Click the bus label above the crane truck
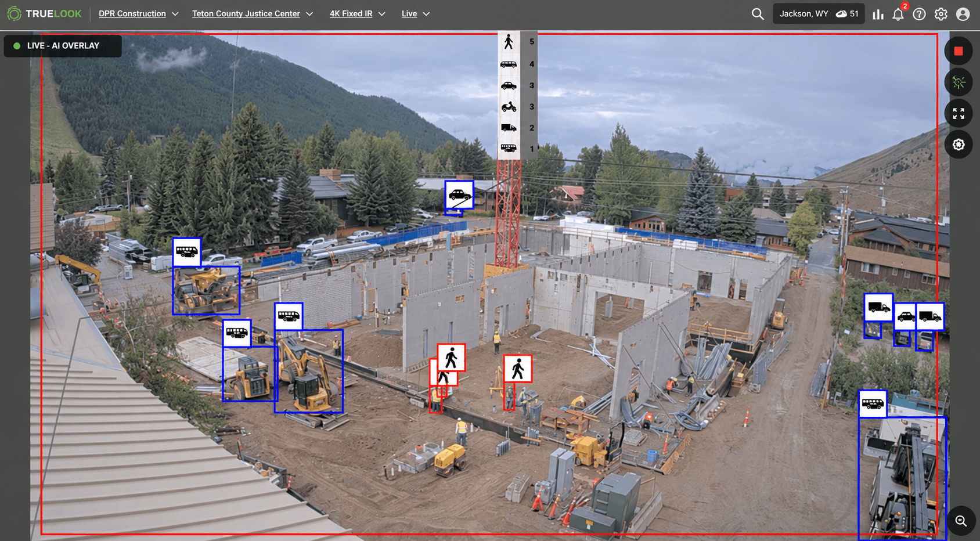This screenshot has width=980, height=541. point(873,403)
